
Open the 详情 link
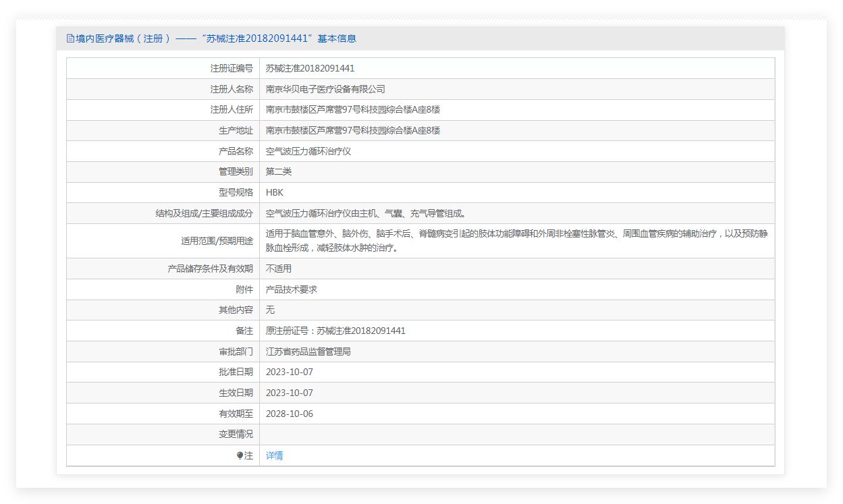coord(275,456)
